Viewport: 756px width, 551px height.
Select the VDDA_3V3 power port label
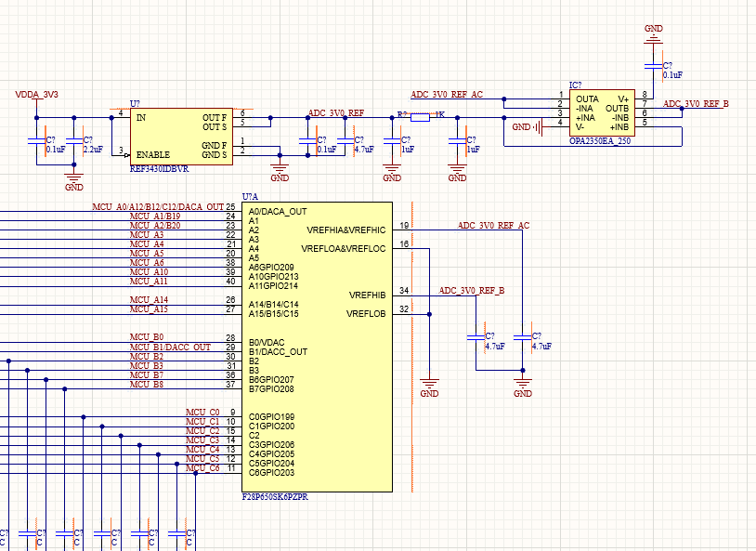[x=36, y=95]
